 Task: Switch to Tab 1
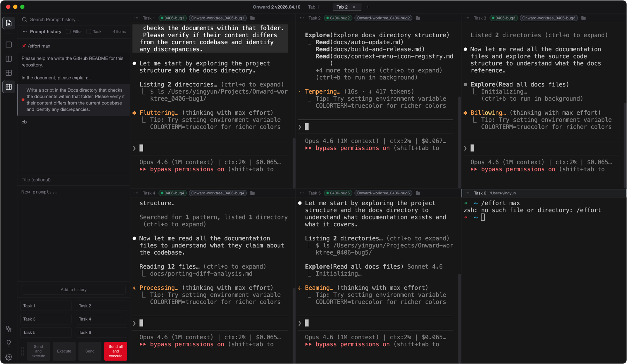pos(313,7)
